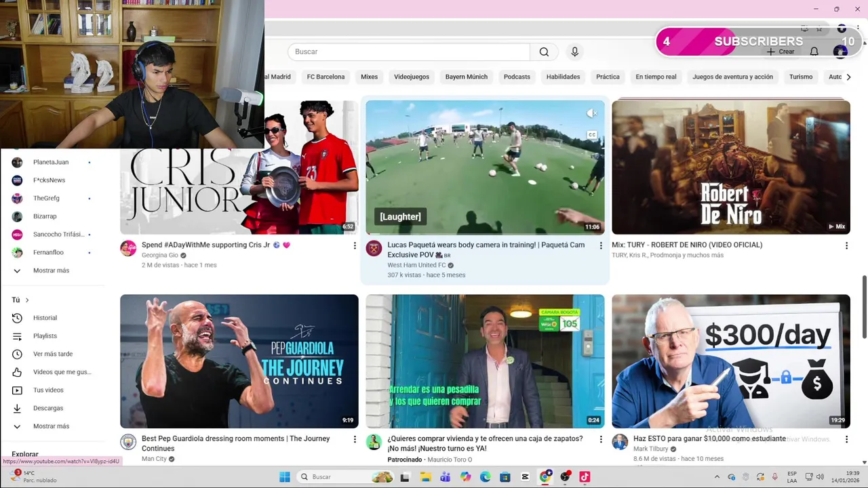868x488 pixels.
Task: Play the Pep Guardiola Journey thumbnail
Action: [239, 361]
